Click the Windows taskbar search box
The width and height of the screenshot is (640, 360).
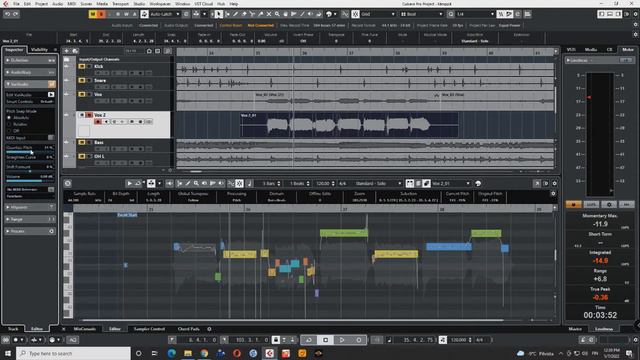point(73,353)
